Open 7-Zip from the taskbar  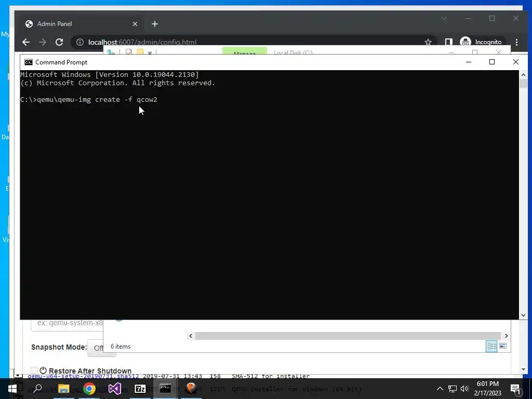[x=140, y=389]
